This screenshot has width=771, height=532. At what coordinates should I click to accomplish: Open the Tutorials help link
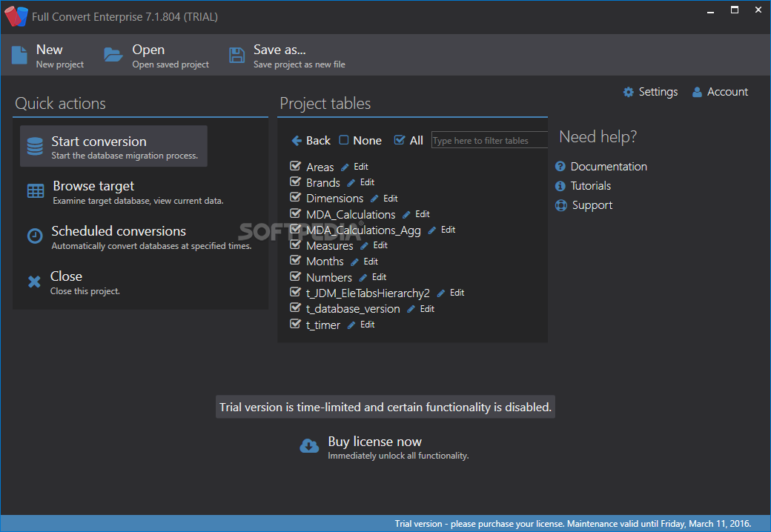[583, 186]
